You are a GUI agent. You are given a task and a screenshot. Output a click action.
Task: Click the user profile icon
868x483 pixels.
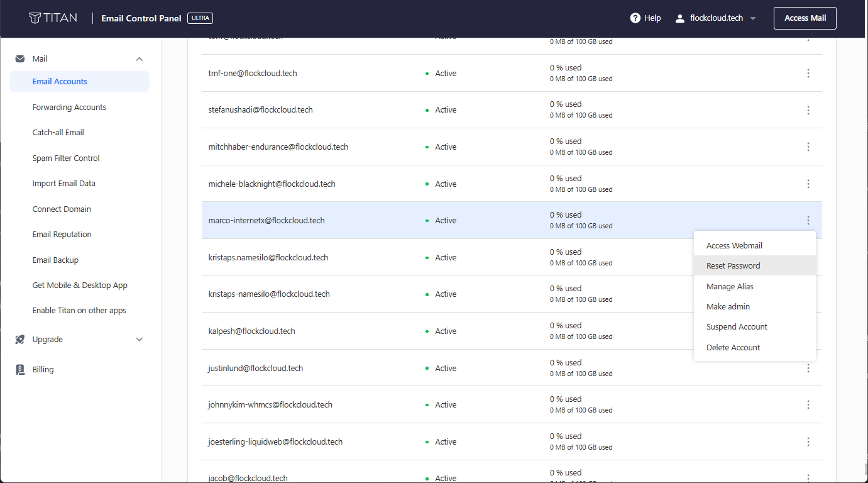point(679,18)
